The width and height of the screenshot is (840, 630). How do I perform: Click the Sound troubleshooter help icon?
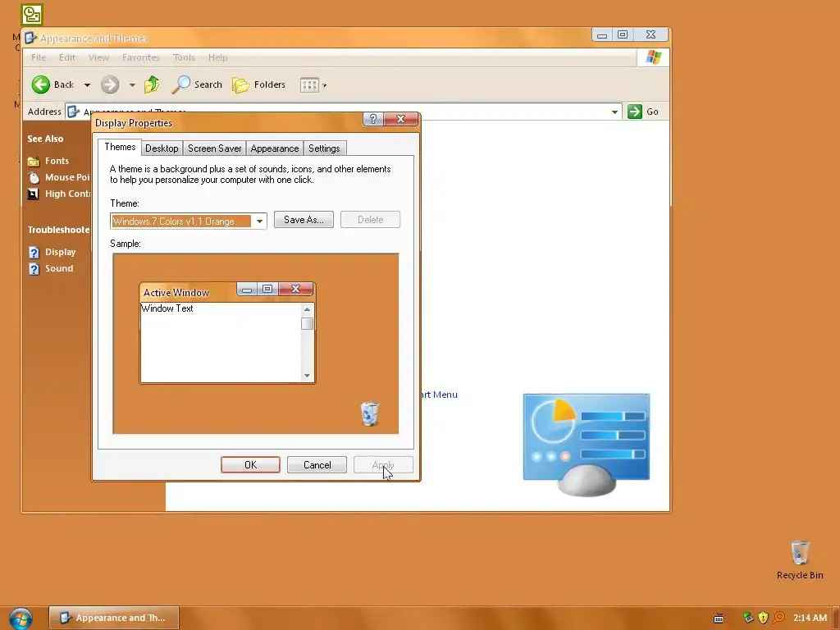coord(34,269)
